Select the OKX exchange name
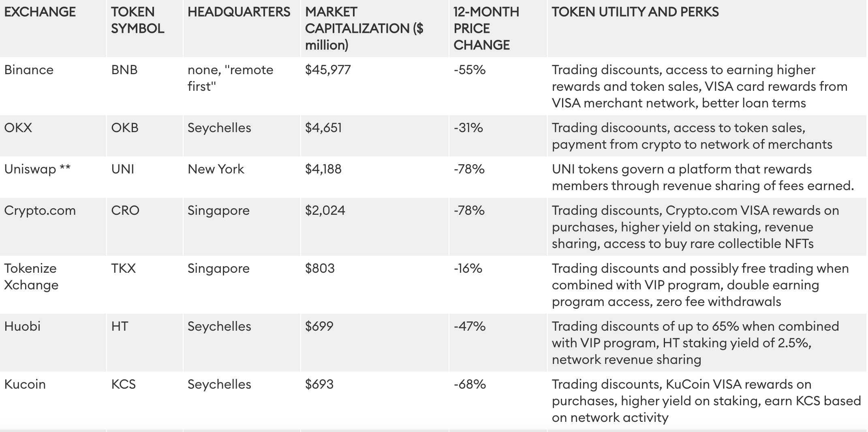Image resolution: width=868 pixels, height=432 pixels. [18, 128]
